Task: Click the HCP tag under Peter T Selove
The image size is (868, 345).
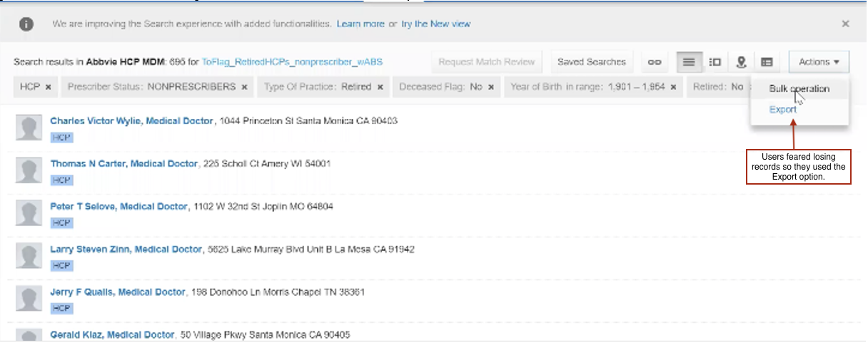Action: click(x=62, y=223)
